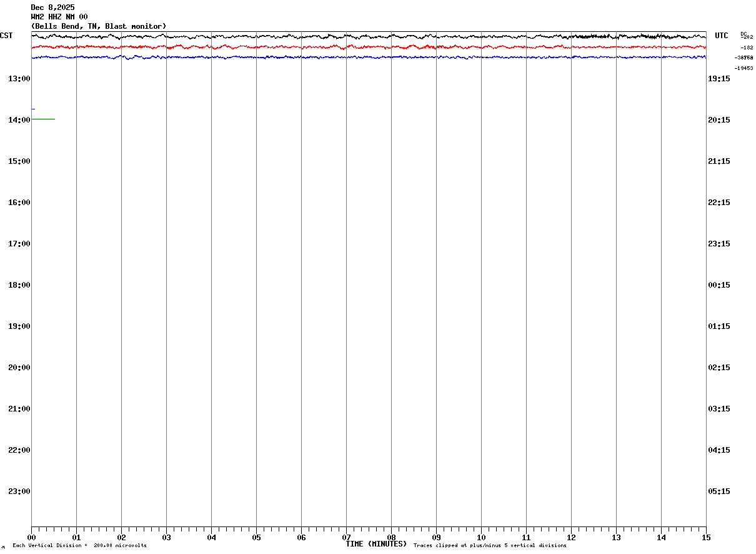Click the CST time label "21:00"

[19, 408]
